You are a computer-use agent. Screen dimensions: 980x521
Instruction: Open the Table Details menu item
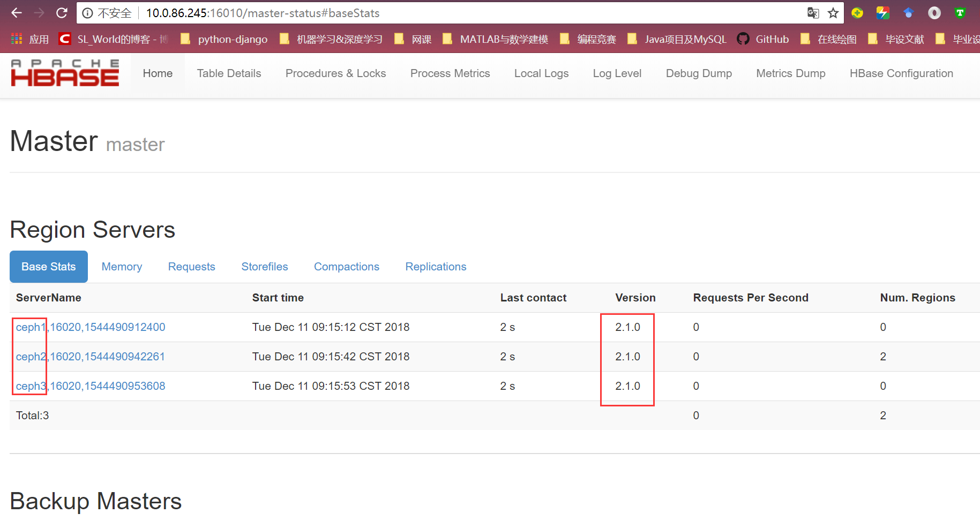(x=229, y=73)
